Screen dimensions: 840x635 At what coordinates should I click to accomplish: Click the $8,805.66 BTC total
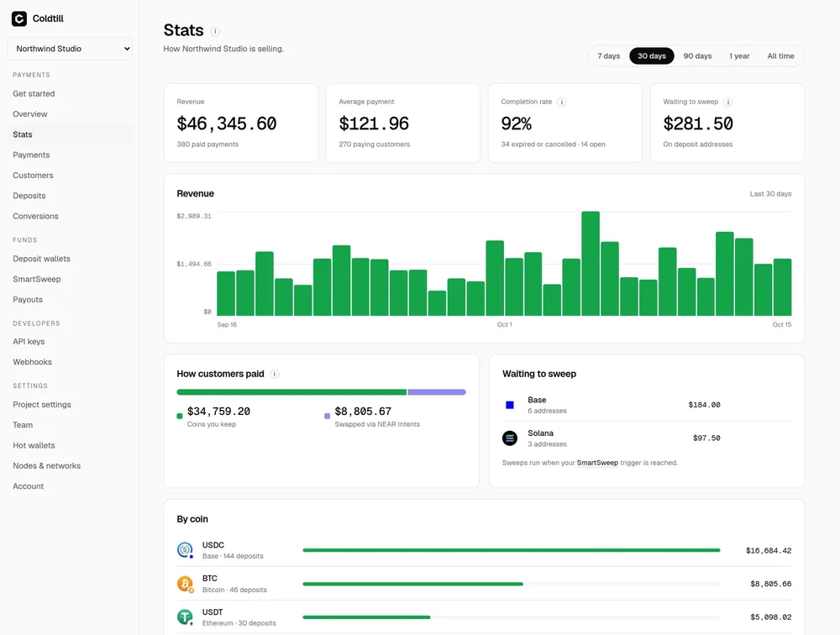point(771,584)
